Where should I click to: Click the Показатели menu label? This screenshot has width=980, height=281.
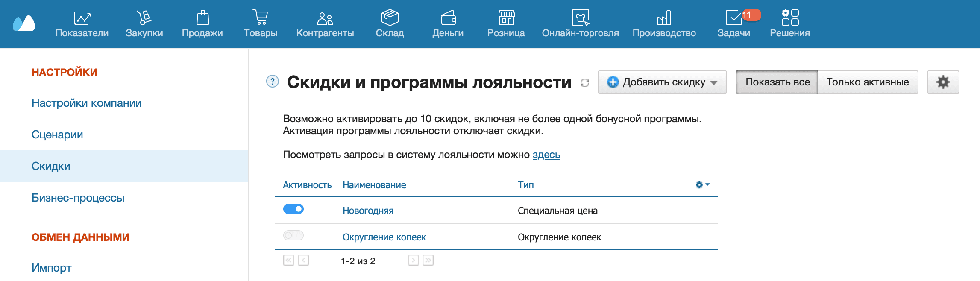pos(82,33)
